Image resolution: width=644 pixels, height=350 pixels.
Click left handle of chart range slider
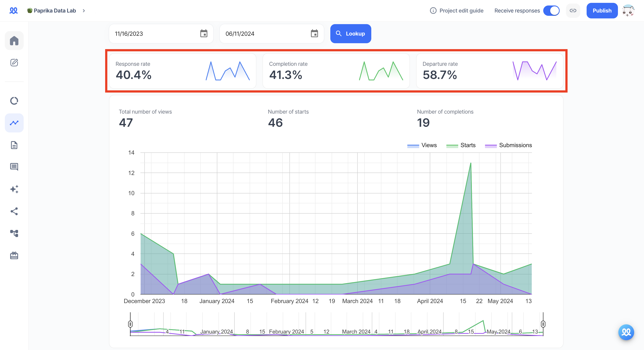[x=130, y=324]
